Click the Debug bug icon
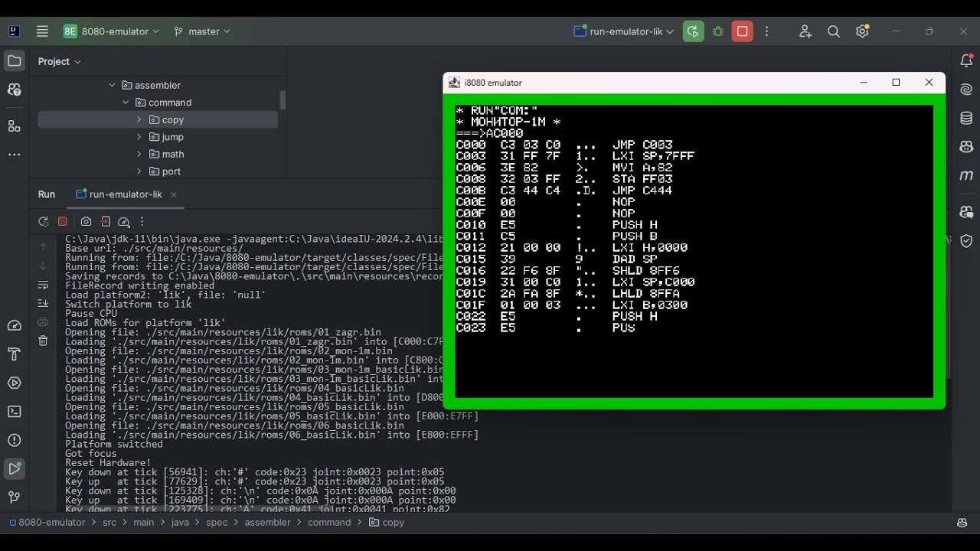Viewport: 980px width, 551px height. (x=717, y=31)
